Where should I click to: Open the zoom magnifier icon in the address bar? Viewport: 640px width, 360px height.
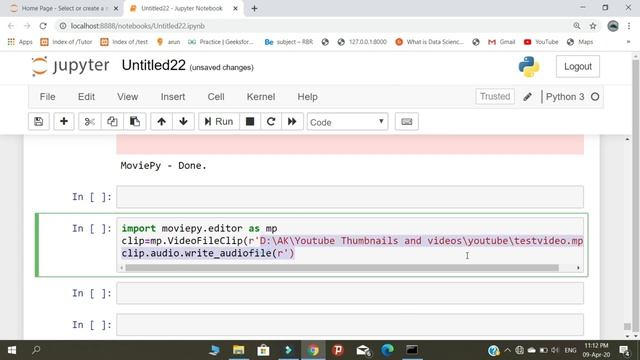coord(577,26)
